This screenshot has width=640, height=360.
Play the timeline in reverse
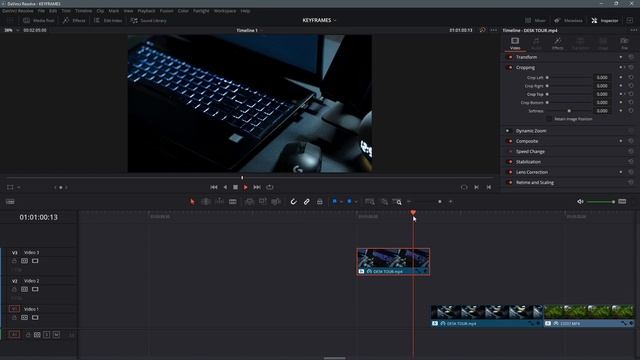pyautogui.click(x=225, y=187)
